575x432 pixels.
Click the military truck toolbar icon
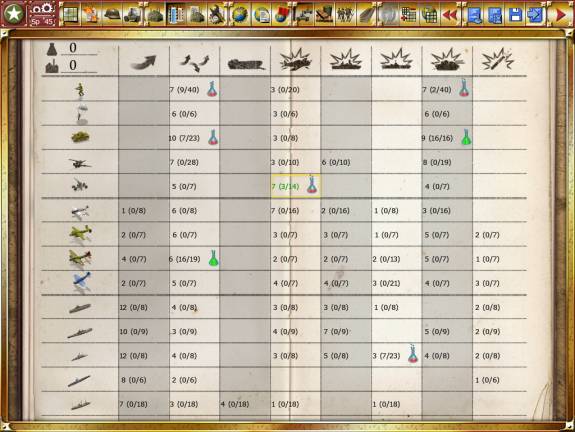(x=133, y=15)
